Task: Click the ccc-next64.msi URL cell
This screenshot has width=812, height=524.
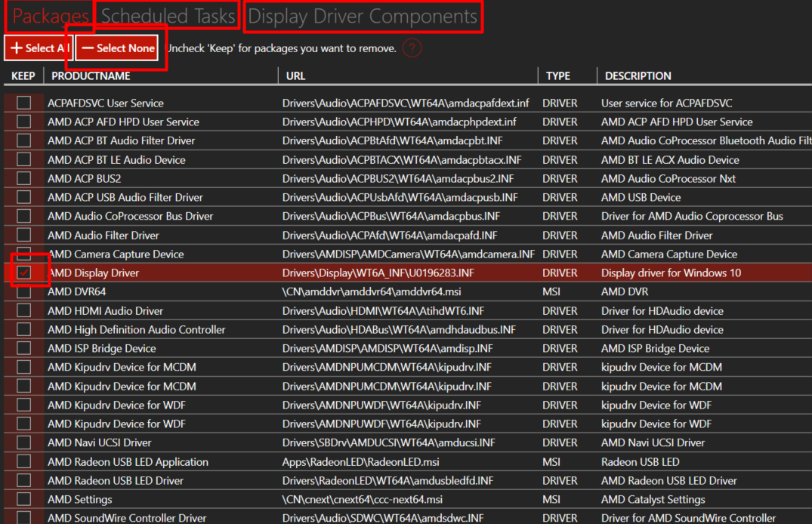Action: (x=362, y=500)
